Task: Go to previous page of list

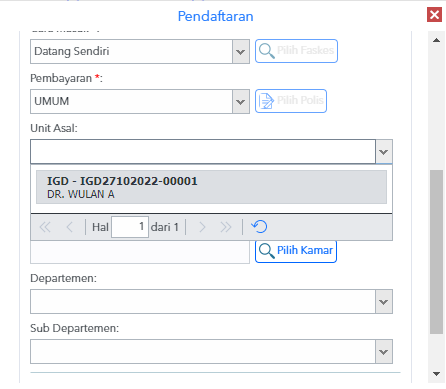Action: tap(69, 227)
